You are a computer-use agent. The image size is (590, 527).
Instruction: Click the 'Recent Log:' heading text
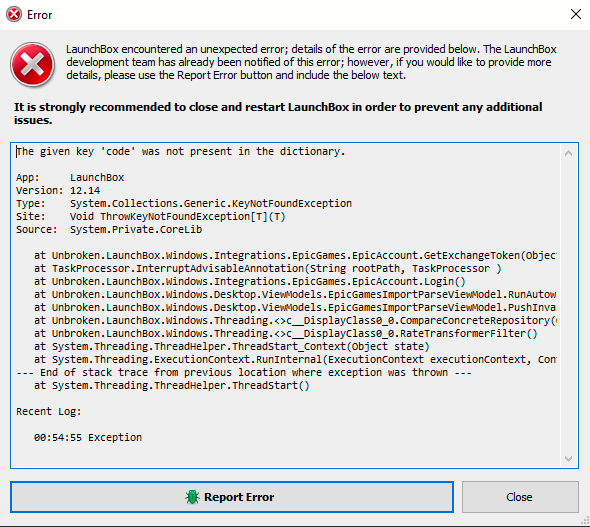point(49,411)
